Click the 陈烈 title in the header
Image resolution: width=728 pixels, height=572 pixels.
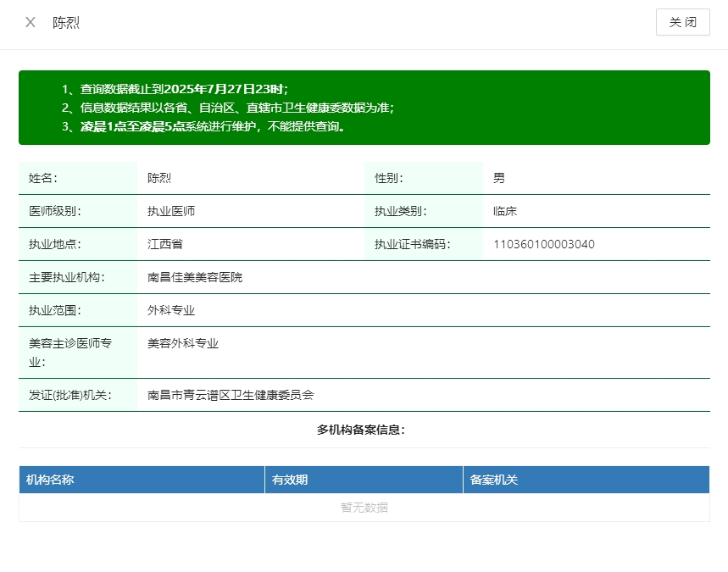click(66, 23)
